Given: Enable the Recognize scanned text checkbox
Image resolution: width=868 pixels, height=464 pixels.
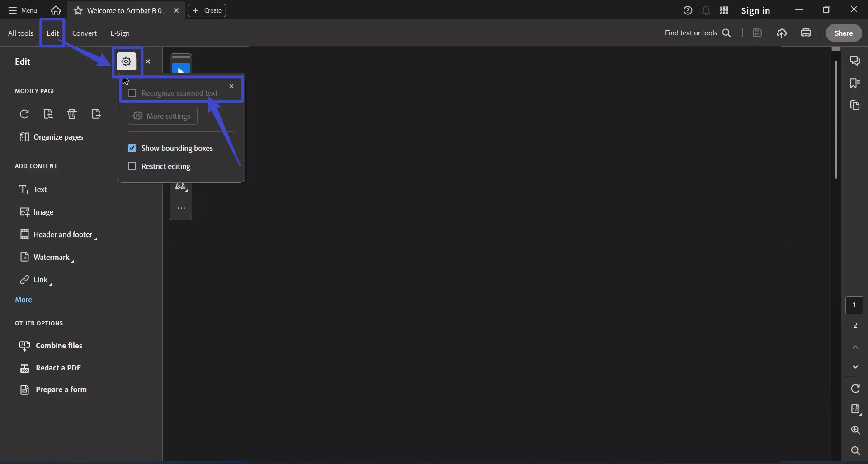Looking at the screenshot, I should pyautogui.click(x=132, y=93).
